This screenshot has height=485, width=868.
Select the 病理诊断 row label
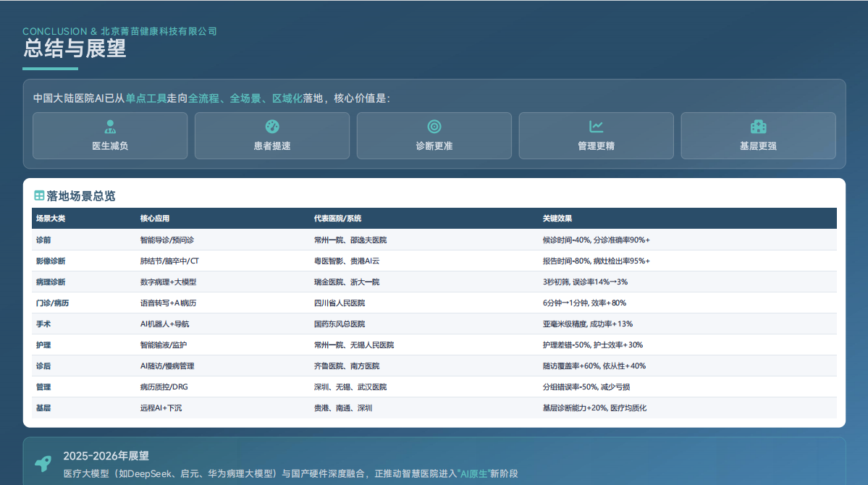tap(51, 282)
